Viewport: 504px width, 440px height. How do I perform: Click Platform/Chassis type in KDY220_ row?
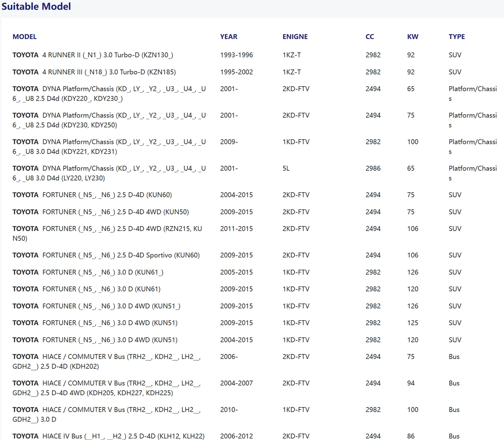(x=473, y=94)
